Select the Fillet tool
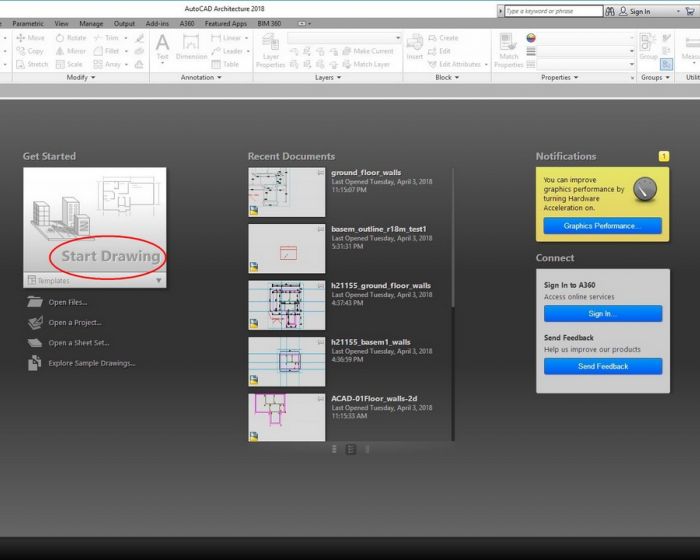 click(x=107, y=51)
